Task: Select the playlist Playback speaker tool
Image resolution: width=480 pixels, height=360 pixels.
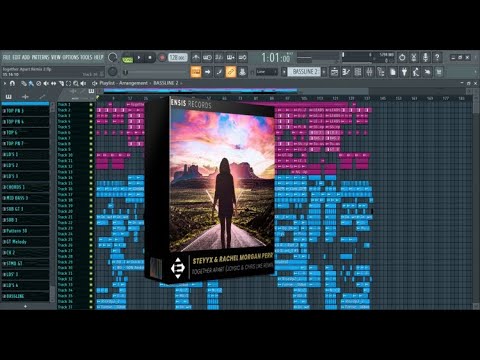Action: click(83, 83)
